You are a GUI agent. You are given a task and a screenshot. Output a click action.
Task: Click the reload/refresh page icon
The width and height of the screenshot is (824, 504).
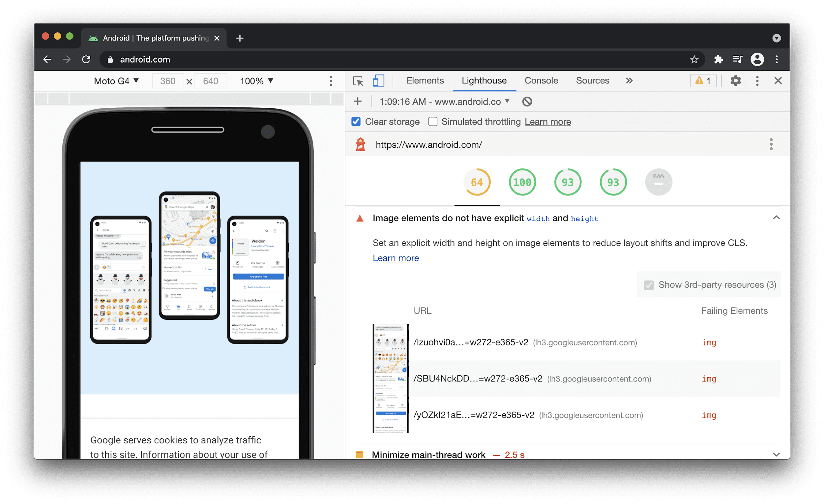point(86,59)
